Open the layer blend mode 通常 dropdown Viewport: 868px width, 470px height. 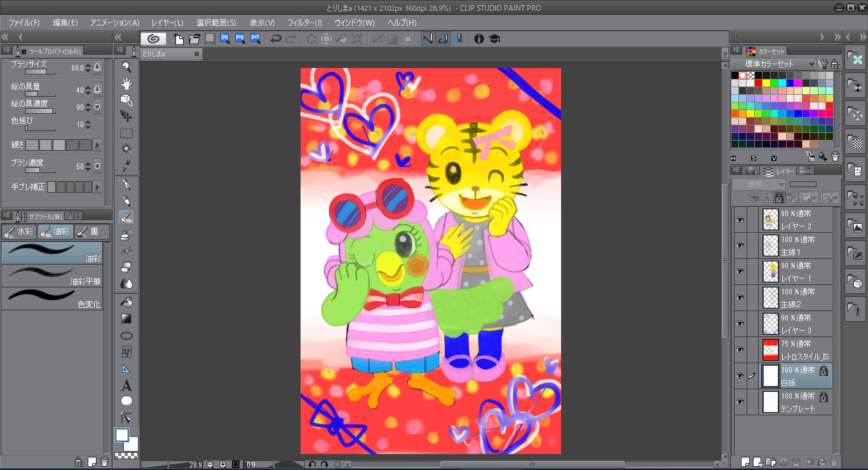point(759,184)
